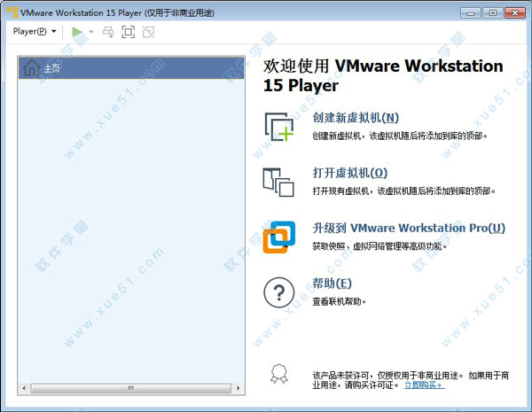
Task: Click the 欢迎使用 VMware Workstation 15 Player heading
Action: tap(383, 75)
